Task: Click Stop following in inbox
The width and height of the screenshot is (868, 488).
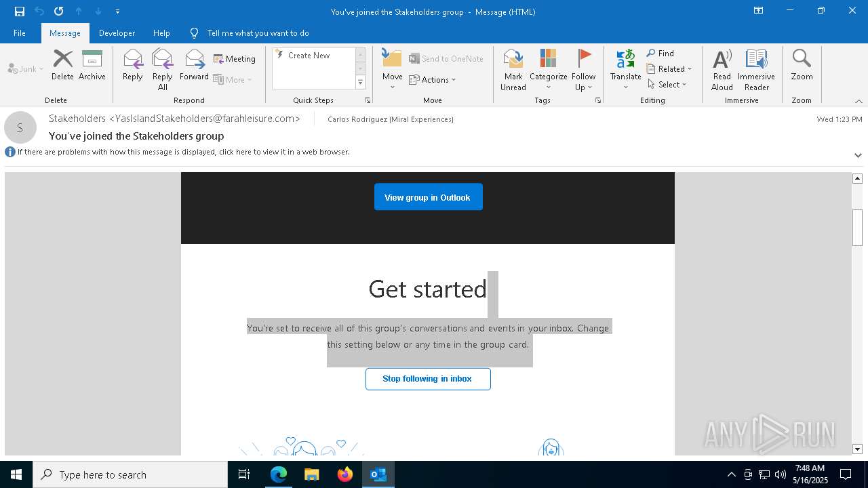Action: click(428, 379)
